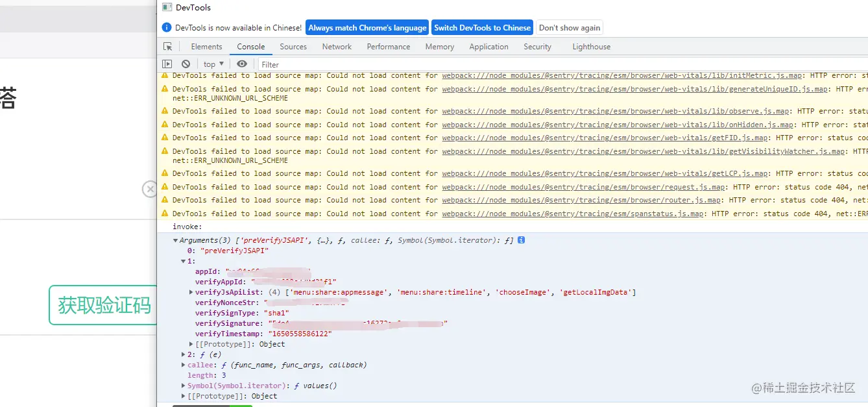The image size is (868, 407).
Task: Click warning icon on getFID.js.map row
Action: point(165,138)
